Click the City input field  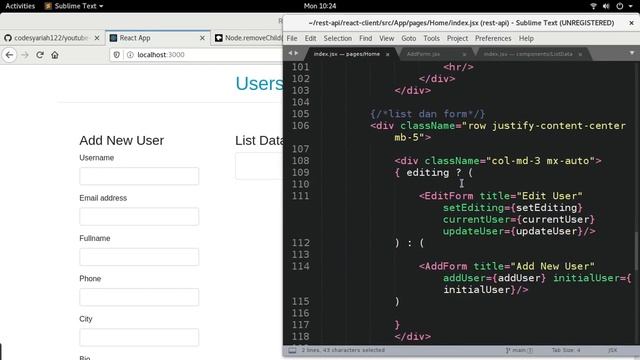click(x=139, y=338)
